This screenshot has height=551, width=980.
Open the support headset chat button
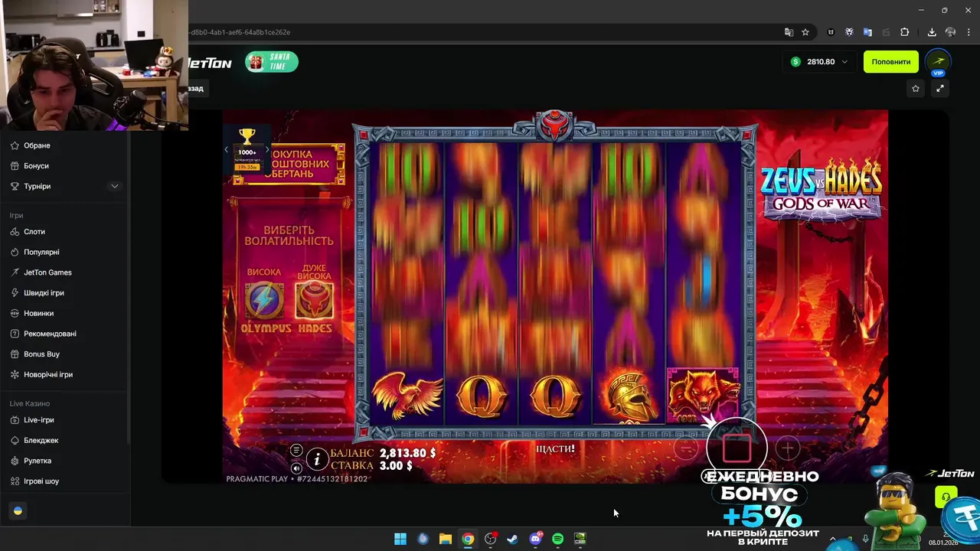pos(946,497)
